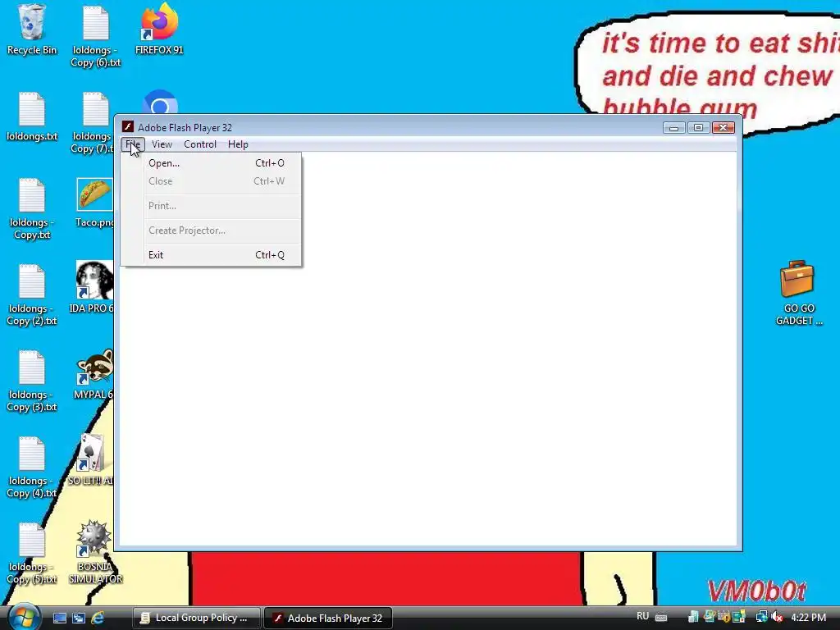Viewport: 840px width, 630px height.
Task: Maximize the Adobe Flash Player window
Action: [699, 127]
